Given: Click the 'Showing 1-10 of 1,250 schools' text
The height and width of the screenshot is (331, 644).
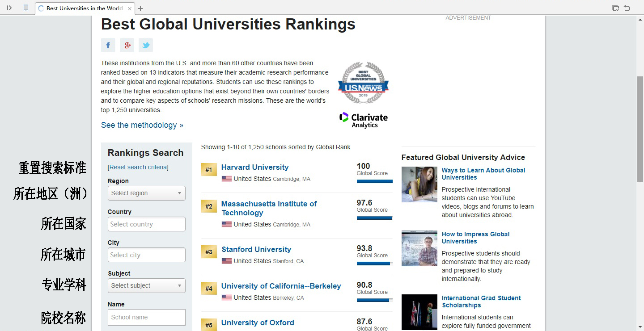Looking at the screenshot, I should 275,147.
